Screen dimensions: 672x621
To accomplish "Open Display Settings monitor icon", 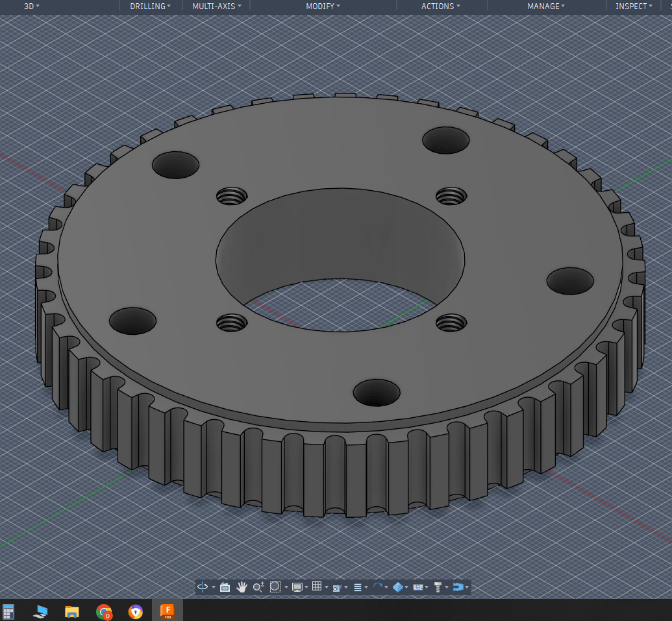I will coord(297,587).
